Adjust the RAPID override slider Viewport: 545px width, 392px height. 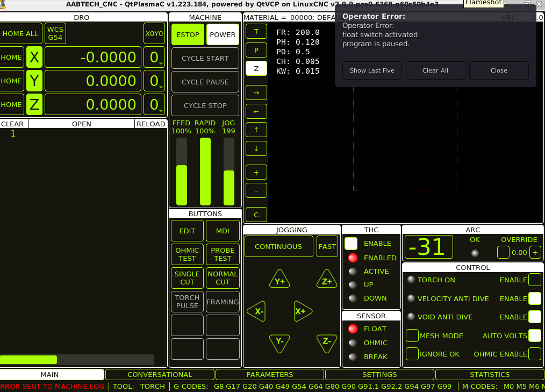pyautogui.click(x=205, y=172)
